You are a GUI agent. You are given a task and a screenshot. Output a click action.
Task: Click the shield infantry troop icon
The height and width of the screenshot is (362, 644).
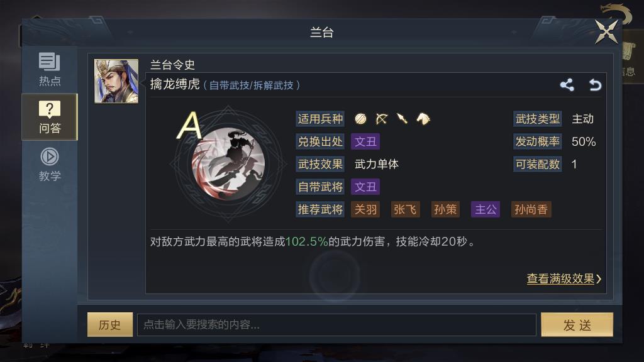pos(360,119)
